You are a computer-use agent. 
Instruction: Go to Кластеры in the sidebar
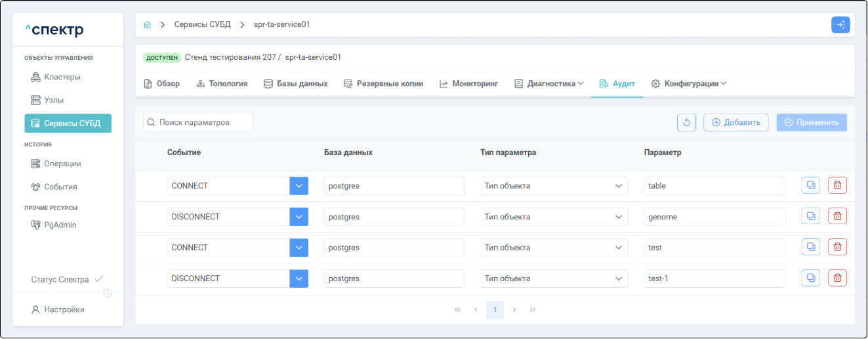click(x=62, y=77)
